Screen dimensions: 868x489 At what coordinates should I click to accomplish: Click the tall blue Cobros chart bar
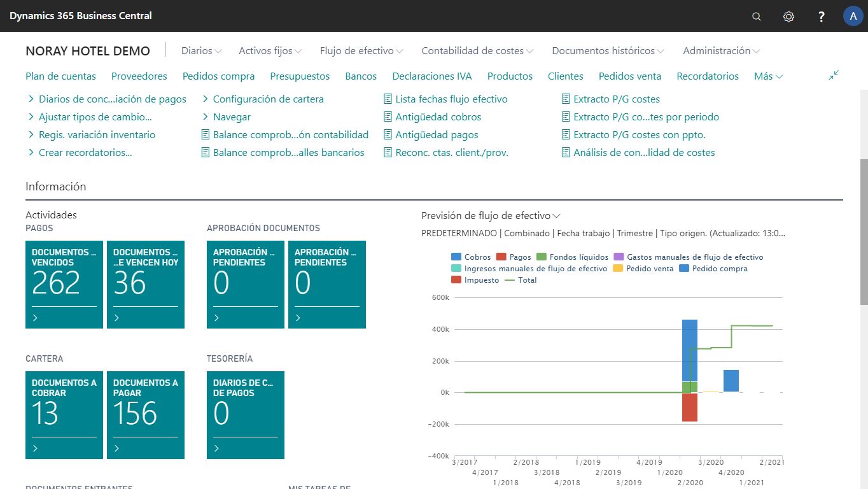pos(690,350)
